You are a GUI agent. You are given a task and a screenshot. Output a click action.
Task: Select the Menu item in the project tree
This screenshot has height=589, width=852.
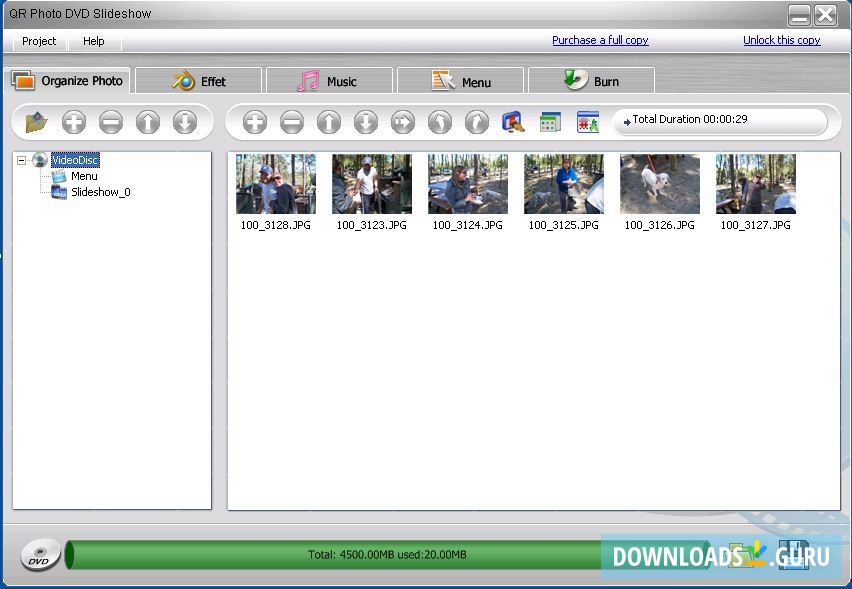84,176
